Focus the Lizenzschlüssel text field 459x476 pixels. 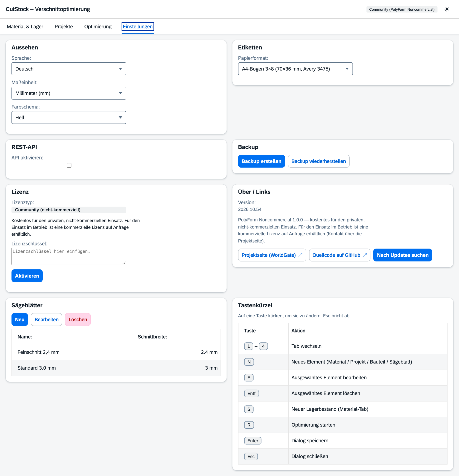click(x=69, y=256)
